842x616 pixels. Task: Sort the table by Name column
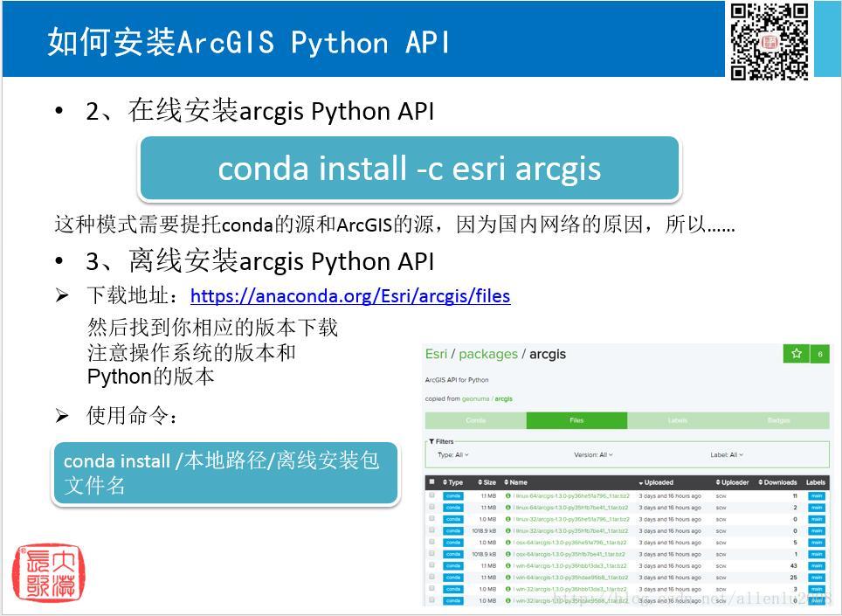(x=516, y=482)
